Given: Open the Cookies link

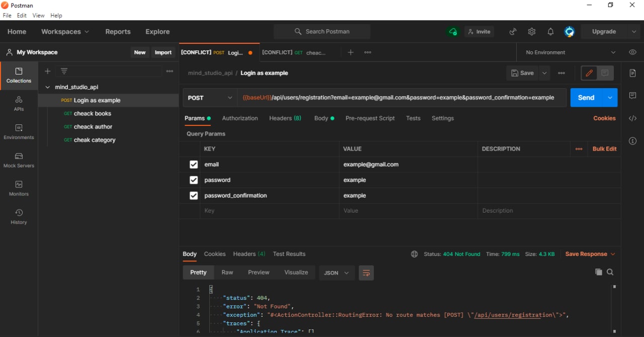Looking at the screenshot, I should pos(604,118).
